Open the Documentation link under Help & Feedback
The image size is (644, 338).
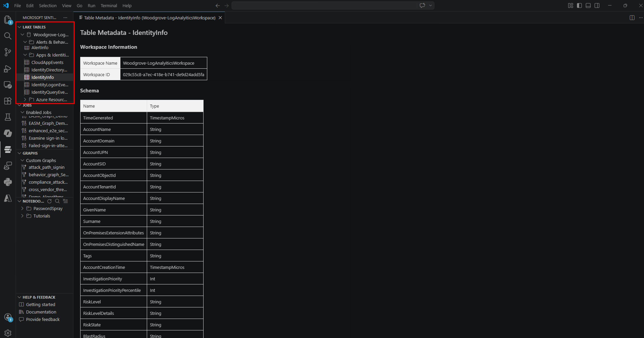click(41, 312)
